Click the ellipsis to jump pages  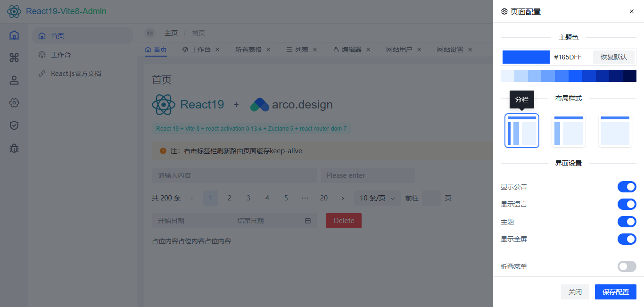(x=305, y=198)
